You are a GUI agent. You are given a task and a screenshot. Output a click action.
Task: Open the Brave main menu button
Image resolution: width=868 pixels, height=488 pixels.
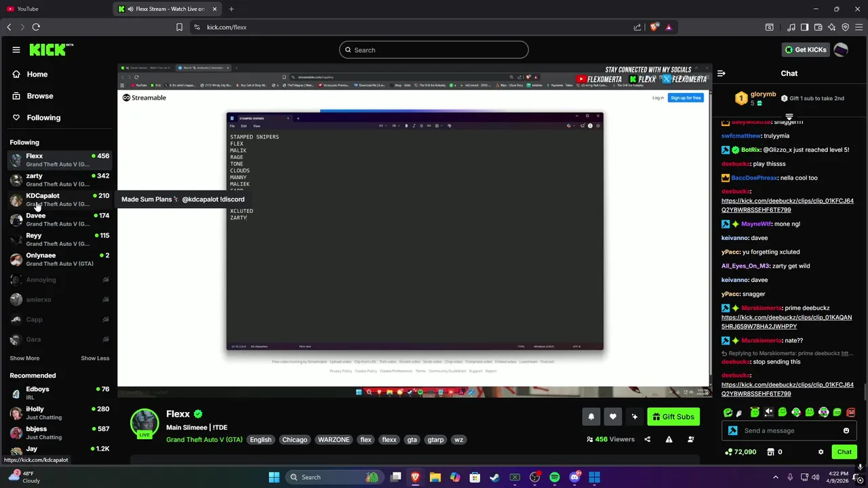coord(859,27)
